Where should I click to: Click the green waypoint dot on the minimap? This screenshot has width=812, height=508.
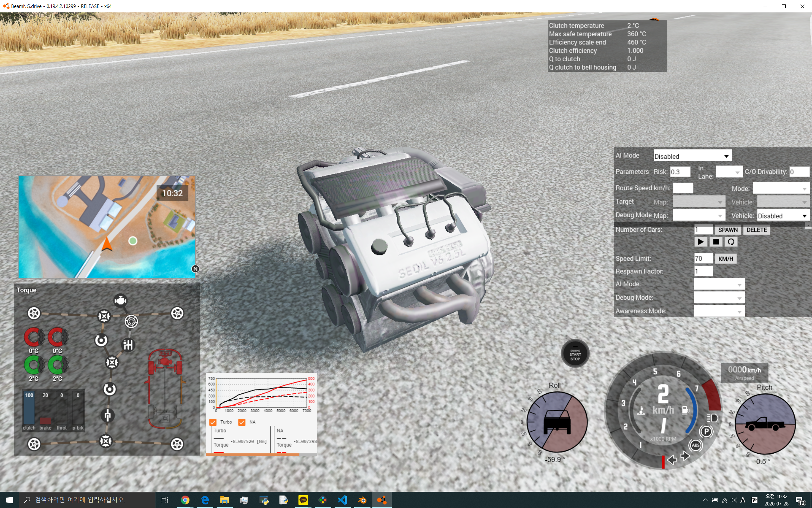pyautogui.click(x=133, y=241)
